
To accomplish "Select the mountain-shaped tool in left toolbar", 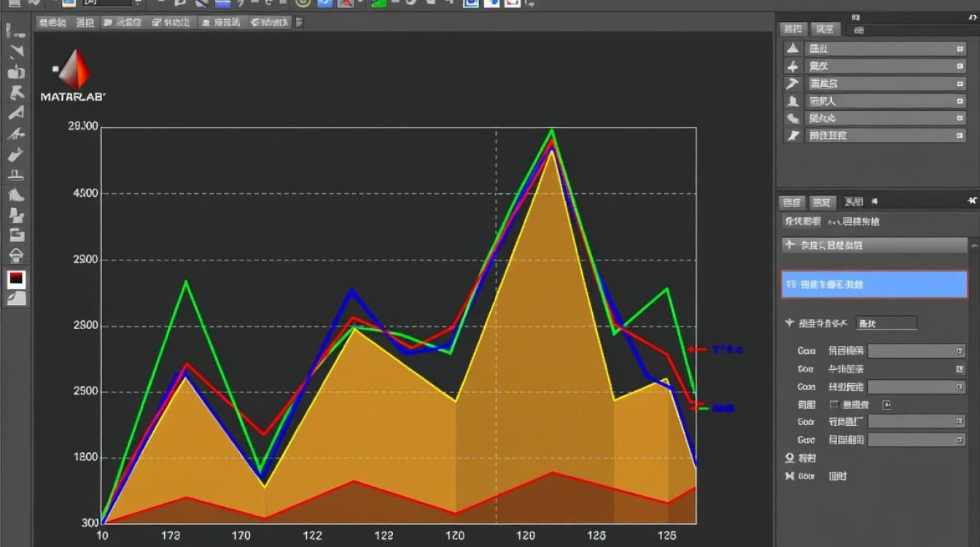I will 16,195.
